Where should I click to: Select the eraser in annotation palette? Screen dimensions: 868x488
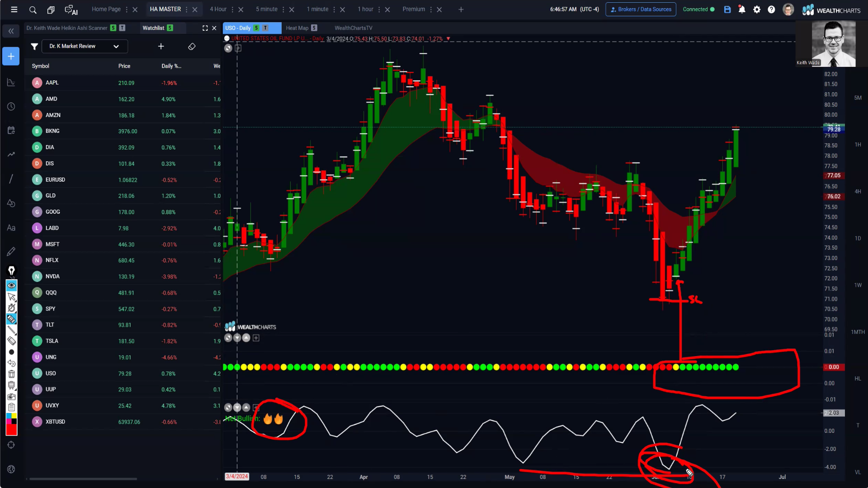click(12, 341)
